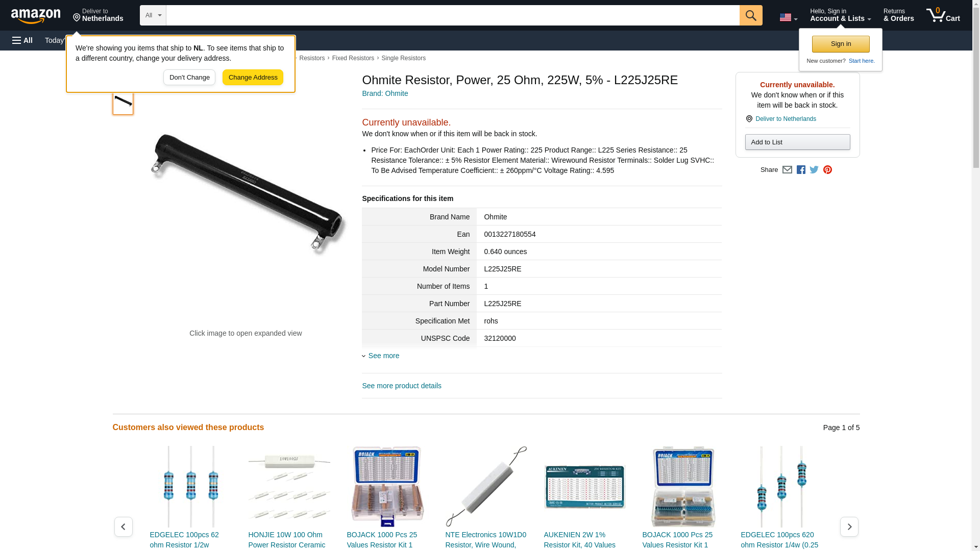Image resolution: width=980 pixels, height=551 pixels.
Task: Share product on Twitter icon
Action: pyautogui.click(x=814, y=170)
